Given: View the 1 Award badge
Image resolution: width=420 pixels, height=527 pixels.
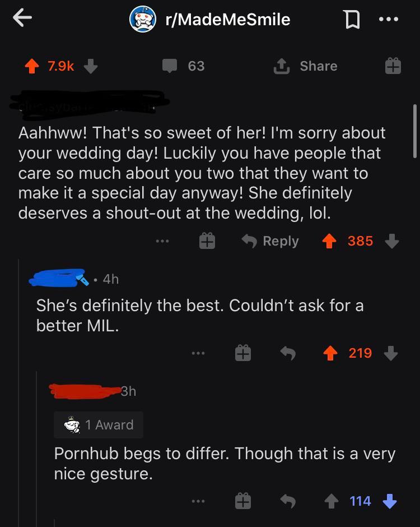Looking at the screenshot, I should [x=99, y=425].
